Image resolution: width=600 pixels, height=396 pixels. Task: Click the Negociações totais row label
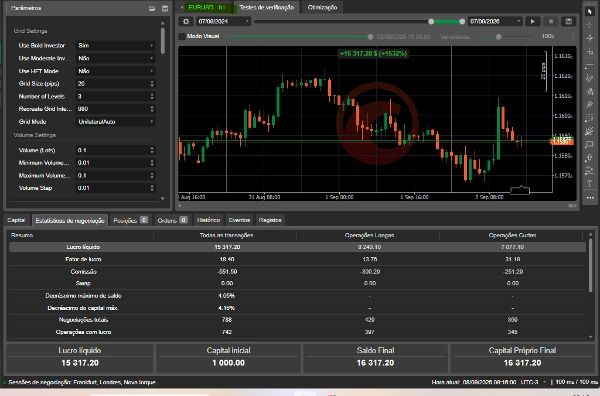pos(83,320)
